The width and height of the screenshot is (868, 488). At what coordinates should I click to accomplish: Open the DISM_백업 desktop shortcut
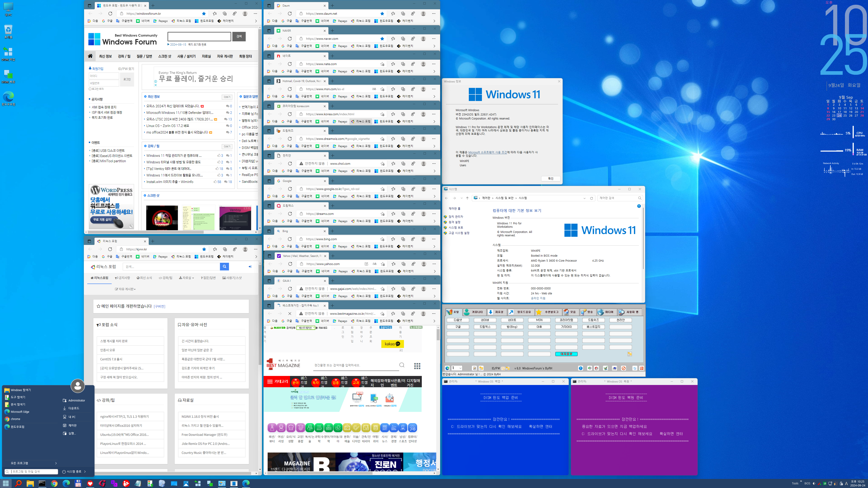[8, 54]
